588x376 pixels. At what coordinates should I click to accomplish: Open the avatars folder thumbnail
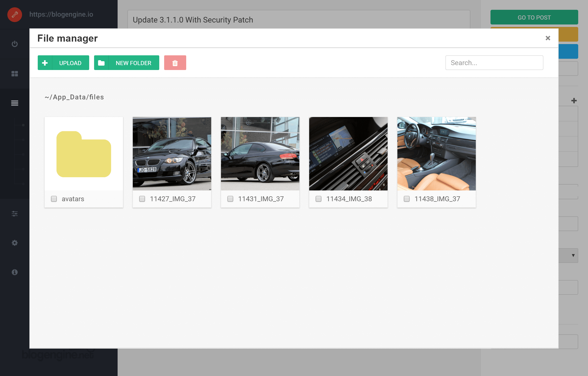tap(84, 154)
